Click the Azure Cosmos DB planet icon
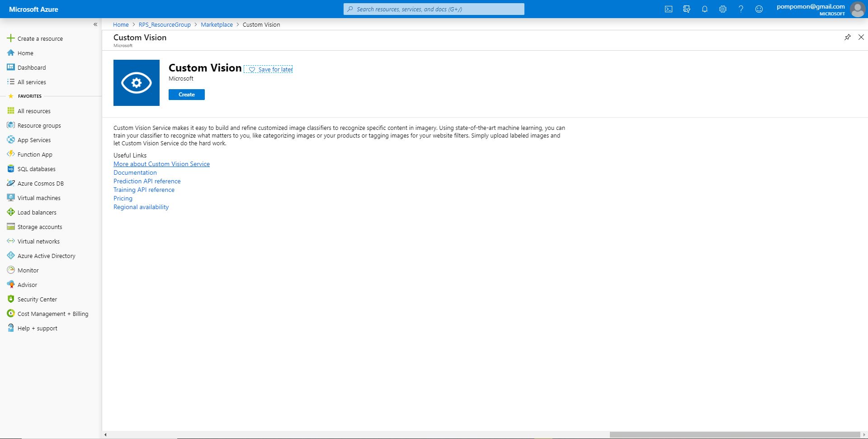 click(x=11, y=183)
